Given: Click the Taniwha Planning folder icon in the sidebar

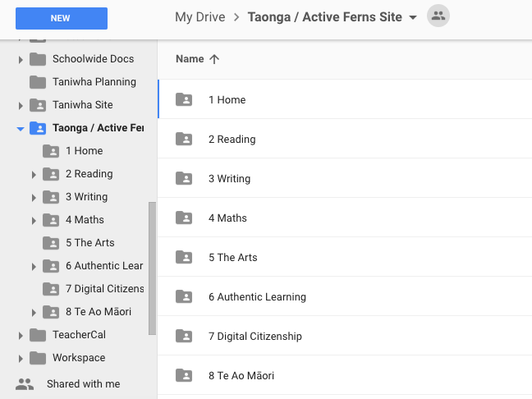Looking at the screenshot, I should coord(37,82).
